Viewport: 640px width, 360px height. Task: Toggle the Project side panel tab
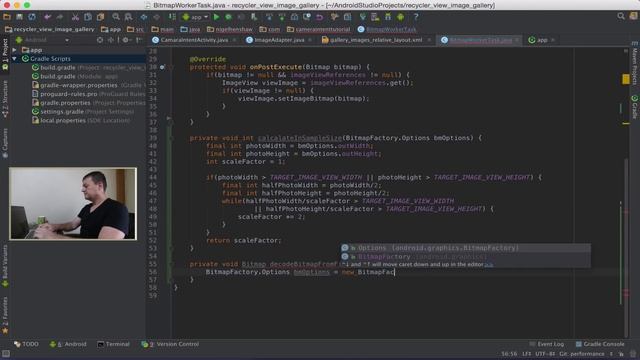(x=5, y=55)
